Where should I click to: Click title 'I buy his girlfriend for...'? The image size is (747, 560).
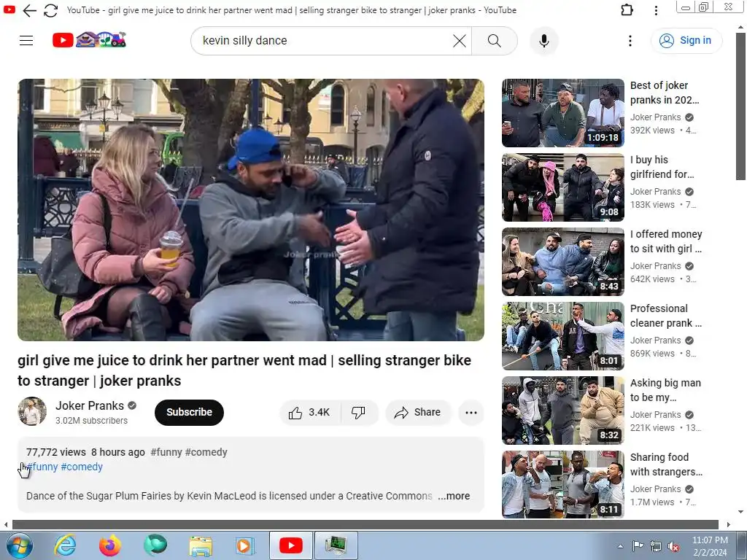pos(662,167)
